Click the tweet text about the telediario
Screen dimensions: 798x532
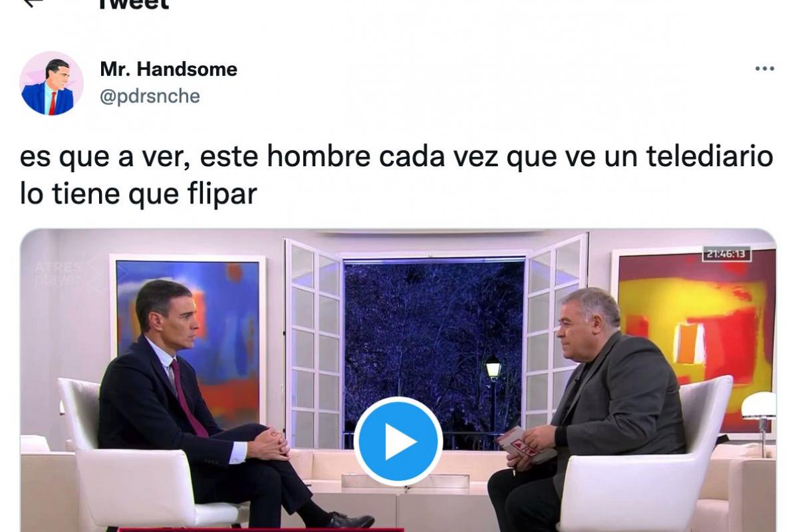click(x=397, y=176)
